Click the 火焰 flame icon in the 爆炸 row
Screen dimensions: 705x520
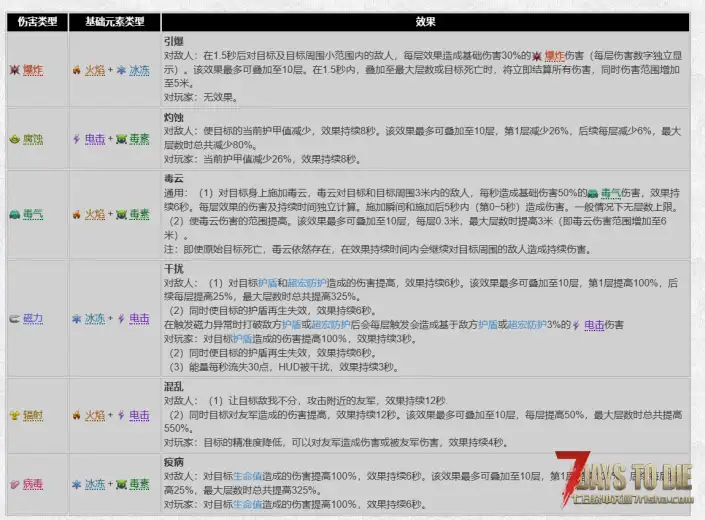(x=77, y=70)
